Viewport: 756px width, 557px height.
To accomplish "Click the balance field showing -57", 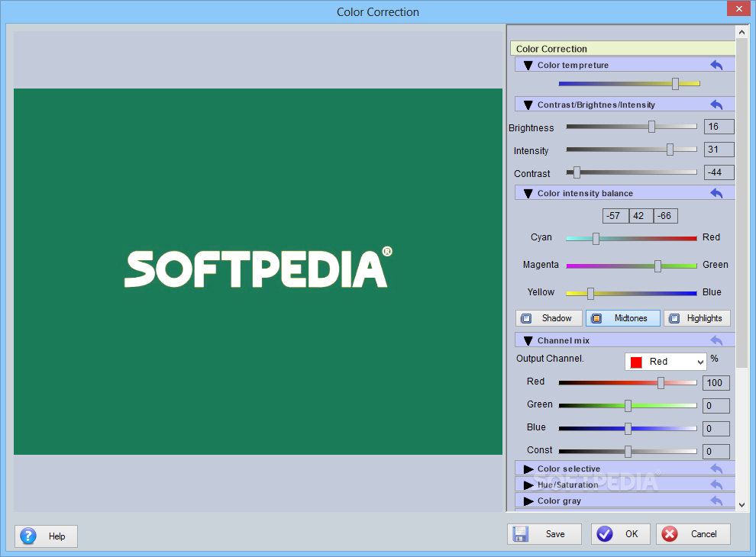I will (615, 216).
